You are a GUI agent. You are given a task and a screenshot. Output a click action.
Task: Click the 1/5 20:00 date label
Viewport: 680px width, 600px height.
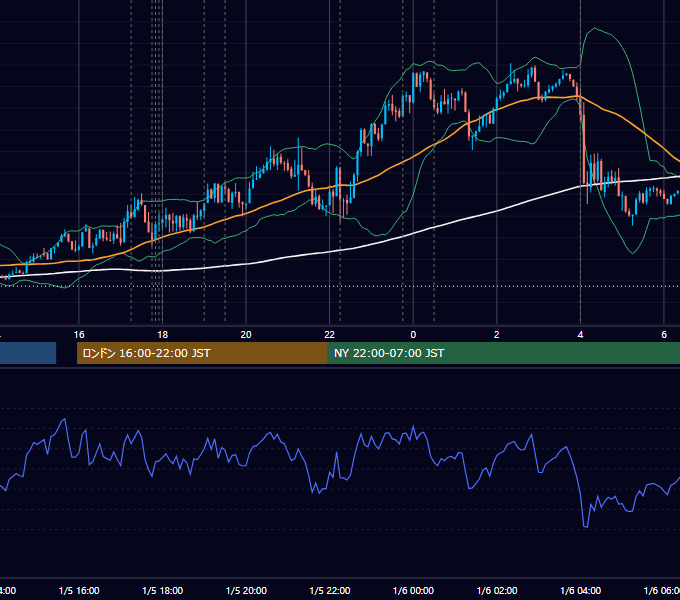[x=246, y=591]
